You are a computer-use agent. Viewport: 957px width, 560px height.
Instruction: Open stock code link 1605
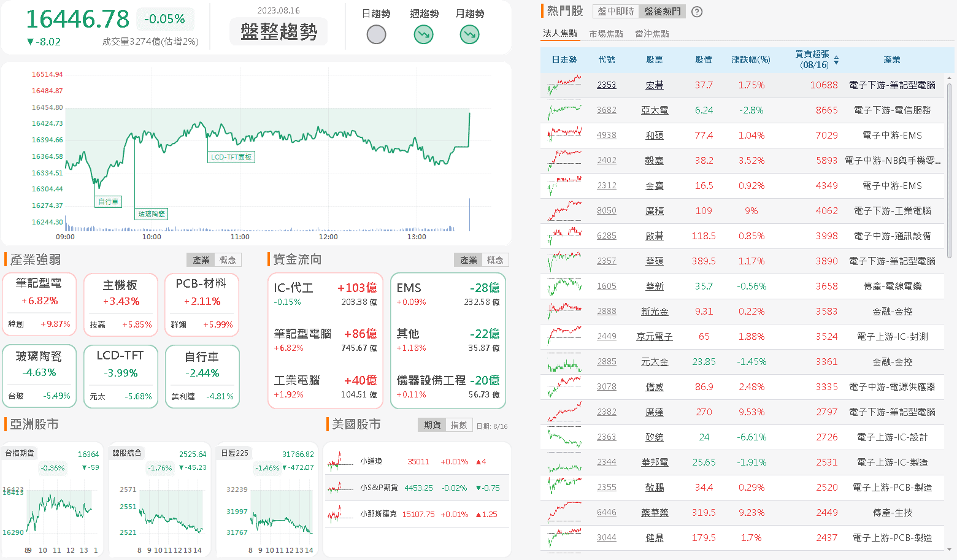pyautogui.click(x=606, y=286)
